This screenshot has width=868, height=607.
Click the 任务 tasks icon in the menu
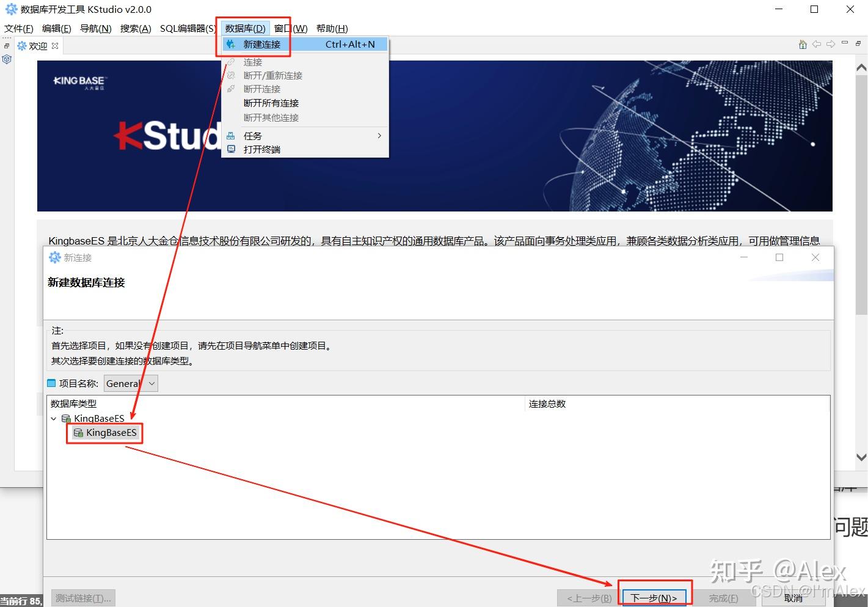point(231,135)
